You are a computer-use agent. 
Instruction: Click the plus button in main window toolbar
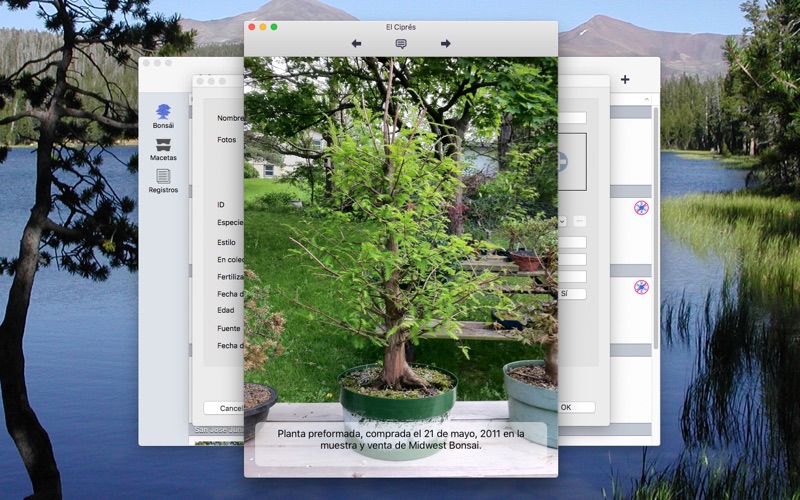tap(625, 79)
